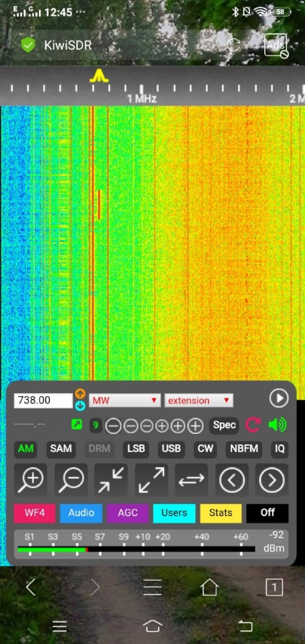
Task: Switch to USB mode
Action: tap(171, 449)
